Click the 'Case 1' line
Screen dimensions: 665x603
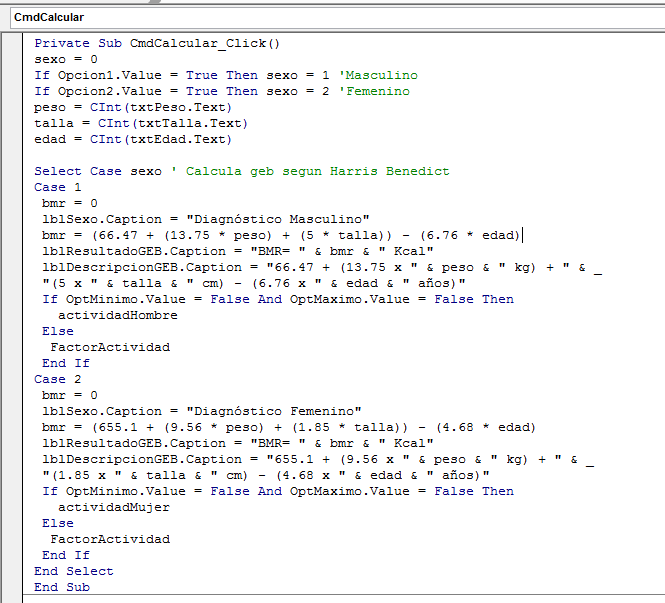[x=58, y=187]
